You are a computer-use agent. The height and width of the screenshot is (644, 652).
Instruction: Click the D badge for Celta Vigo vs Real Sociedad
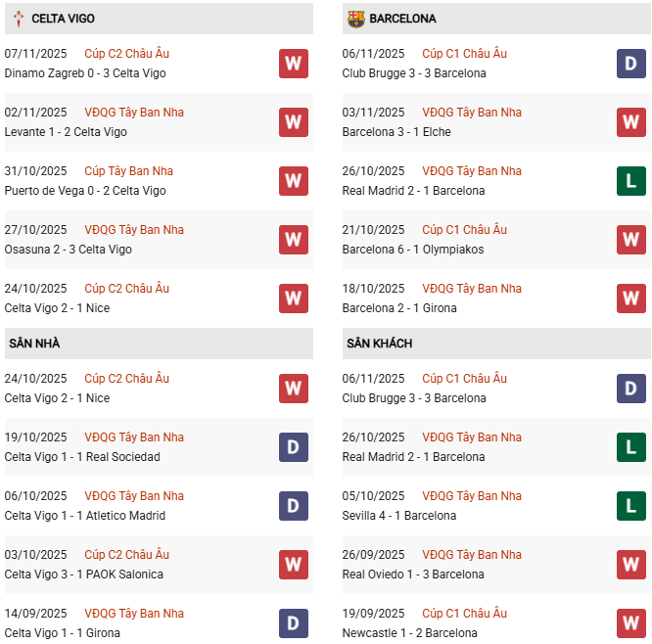point(294,447)
